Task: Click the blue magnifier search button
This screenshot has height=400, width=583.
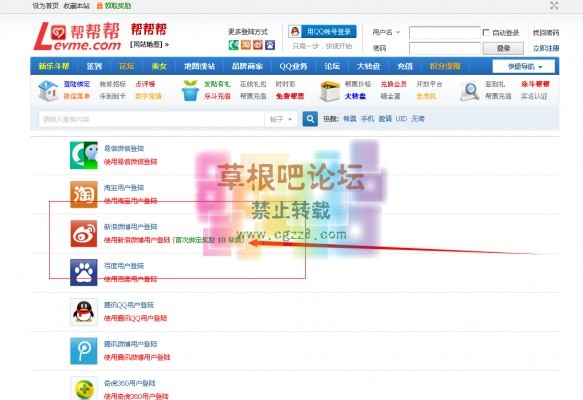Action: tap(310, 119)
